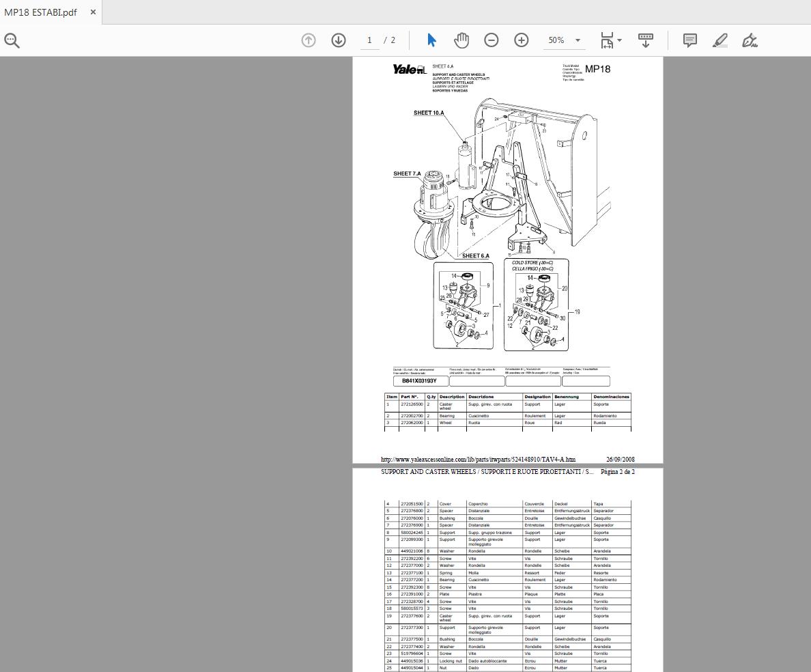
Task: Select the Hand tool for panning
Action: click(461, 40)
